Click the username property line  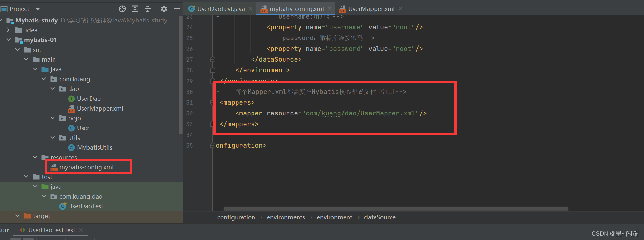[345, 27]
